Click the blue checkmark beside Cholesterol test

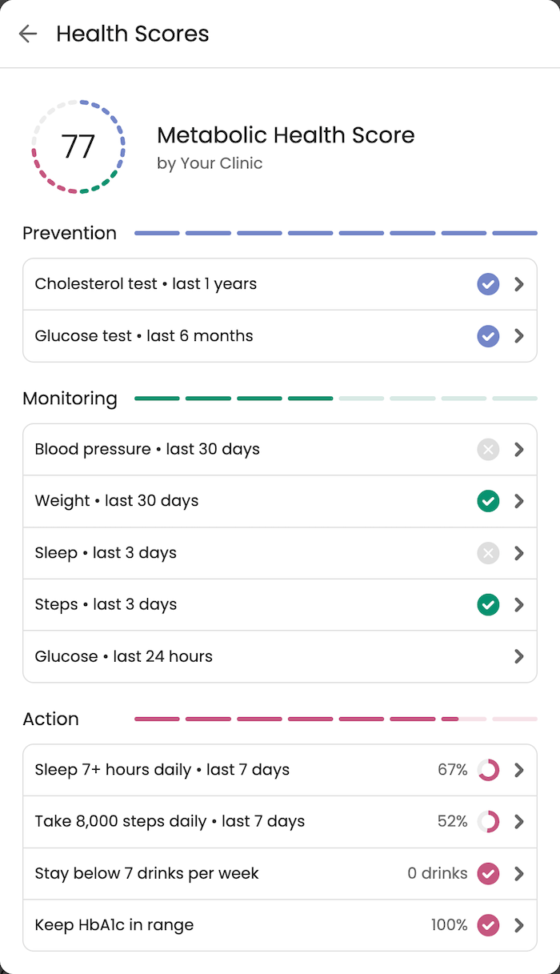[x=488, y=284]
